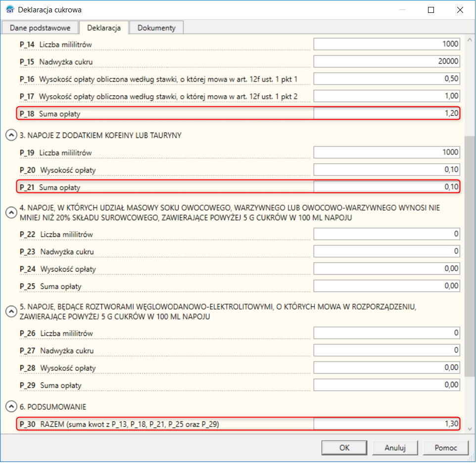Focus the P_28 Wysokość opłaty field

pyautogui.click(x=387, y=368)
